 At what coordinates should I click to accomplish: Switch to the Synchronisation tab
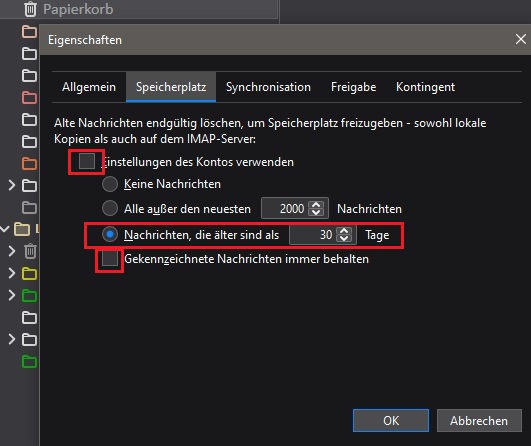click(x=268, y=87)
